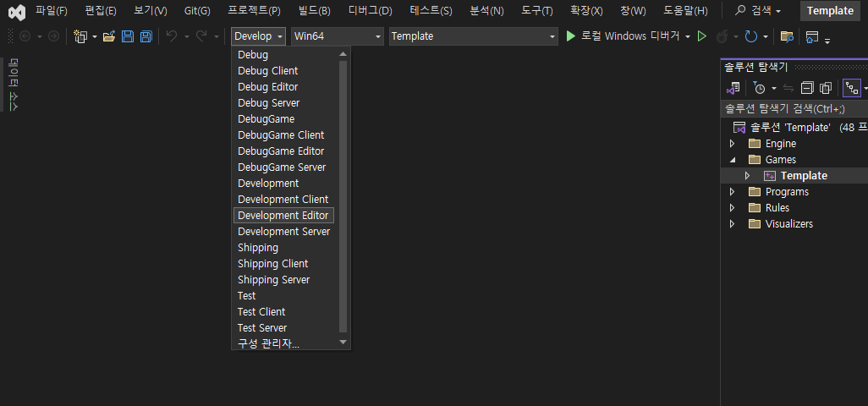This screenshot has height=406, width=868.
Task: Start without debugging outline play icon
Action: pos(702,36)
